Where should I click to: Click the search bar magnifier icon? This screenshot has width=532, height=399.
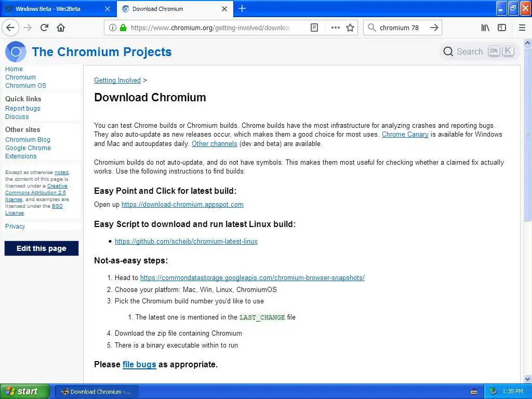(x=372, y=28)
